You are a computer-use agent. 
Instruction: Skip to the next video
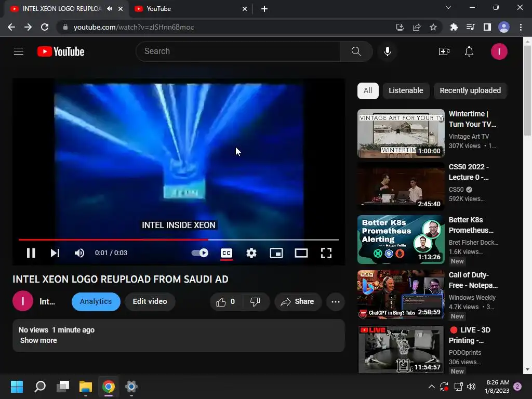[55, 253]
